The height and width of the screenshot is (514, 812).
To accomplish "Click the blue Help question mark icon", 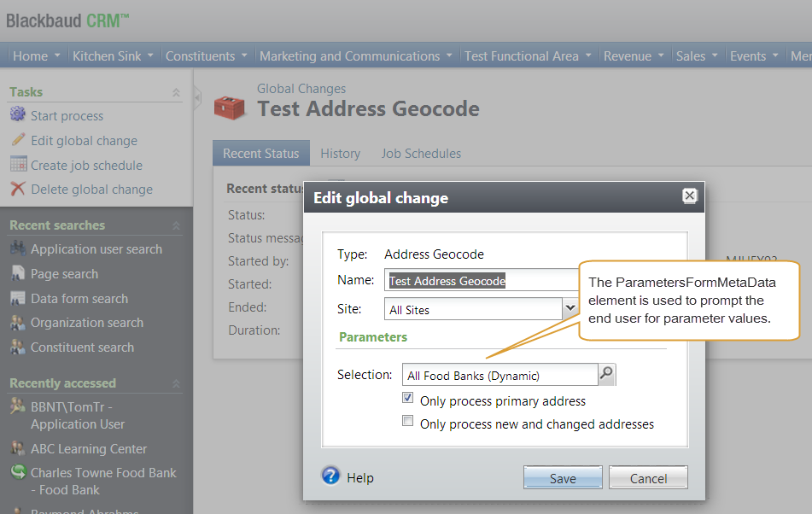I will coord(331,476).
